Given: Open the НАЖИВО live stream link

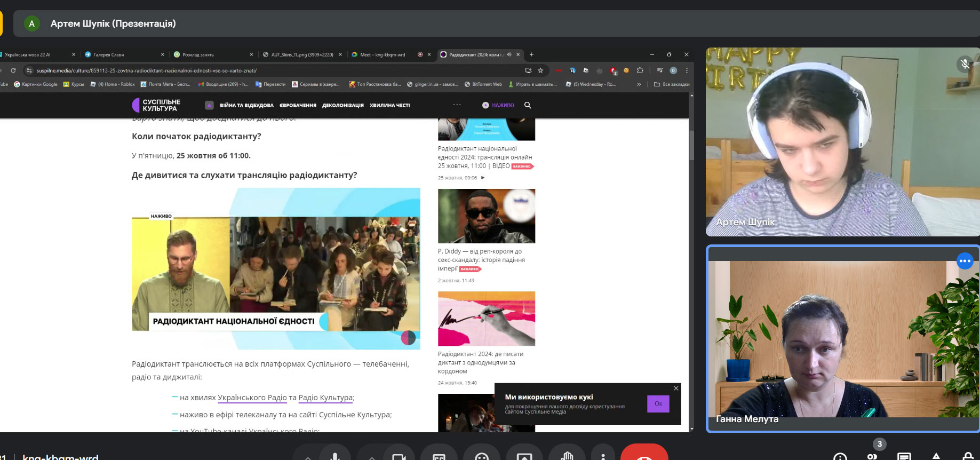Looking at the screenshot, I should click(x=498, y=105).
